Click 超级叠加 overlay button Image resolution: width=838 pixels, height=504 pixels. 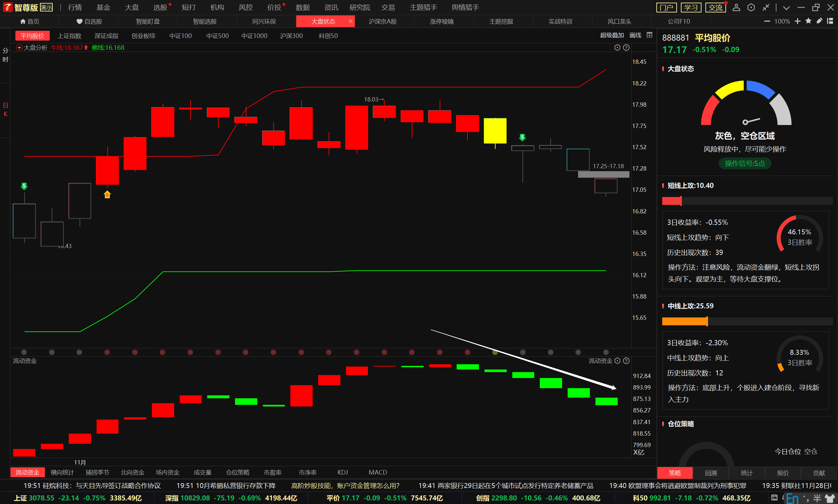point(612,35)
